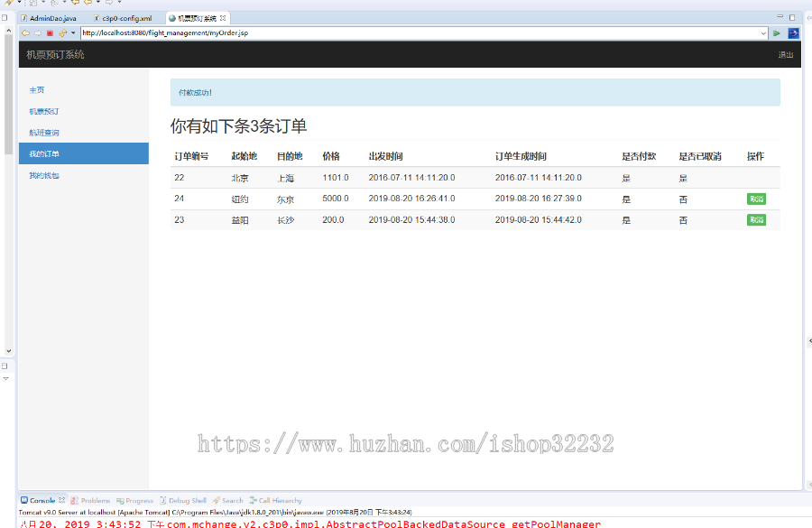Open the Call Hierarchy view

point(275,500)
